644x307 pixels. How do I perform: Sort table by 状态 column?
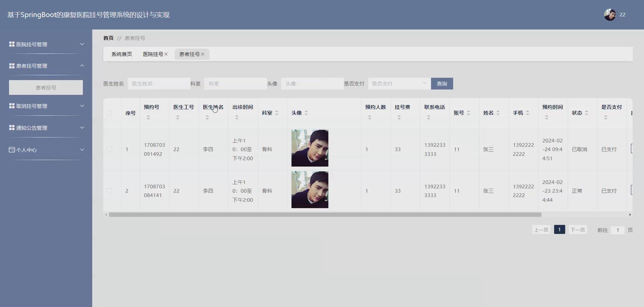(x=587, y=113)
